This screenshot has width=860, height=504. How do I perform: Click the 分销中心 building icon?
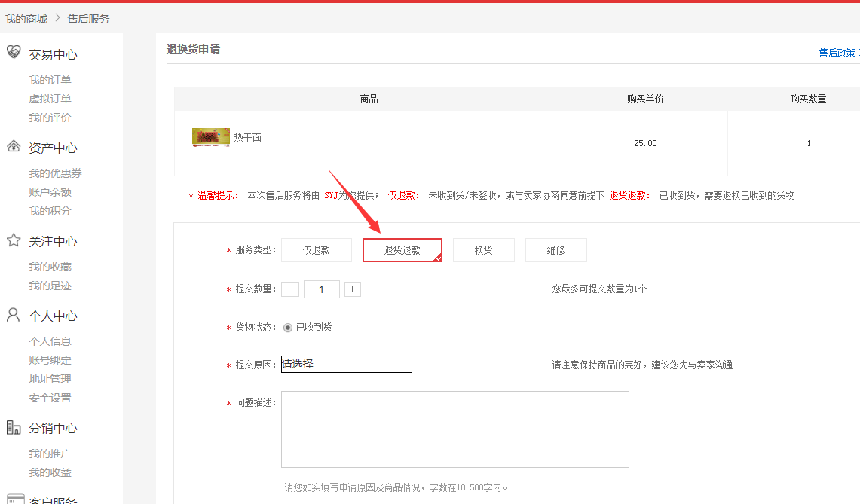click(x=14, y=427)
